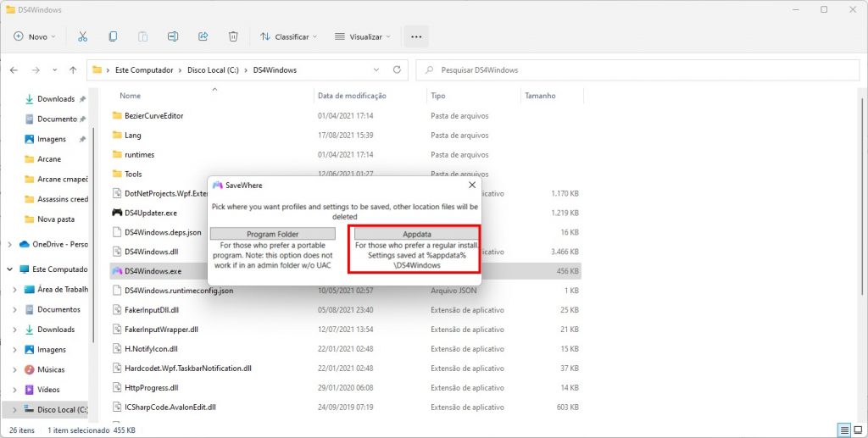This screenshot has height=438, width=868.
Task: Click the FakerInputDll.dll file icon
Action: coord(117,310)
